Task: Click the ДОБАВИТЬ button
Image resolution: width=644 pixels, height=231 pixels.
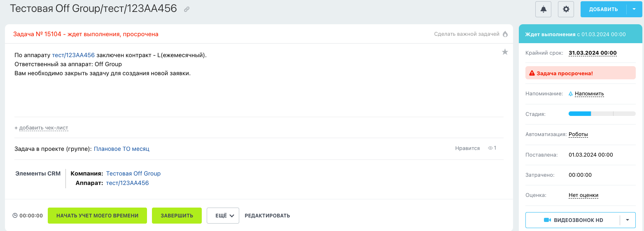Action: pyautogui.click(x=603, y=9)
